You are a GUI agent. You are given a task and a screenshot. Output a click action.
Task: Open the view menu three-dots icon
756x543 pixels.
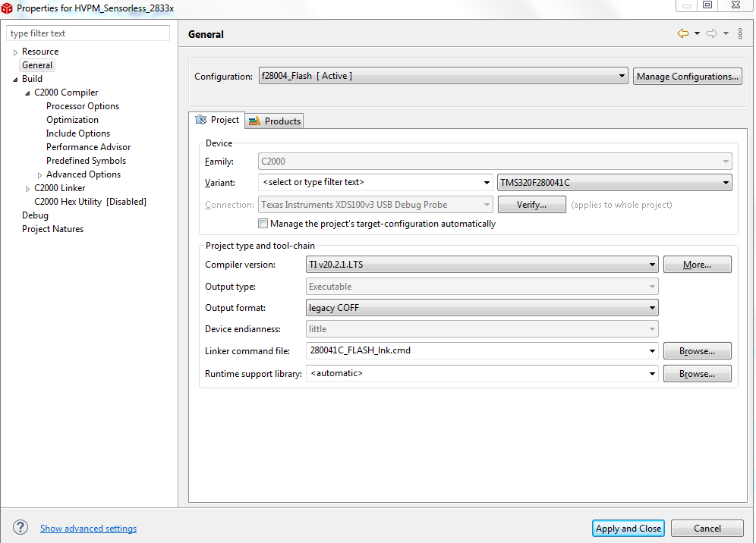[740, 33]
